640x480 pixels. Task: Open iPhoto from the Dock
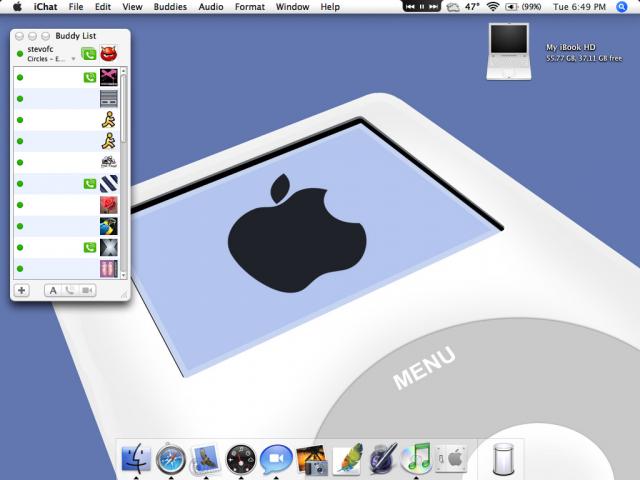pos(312,460)
